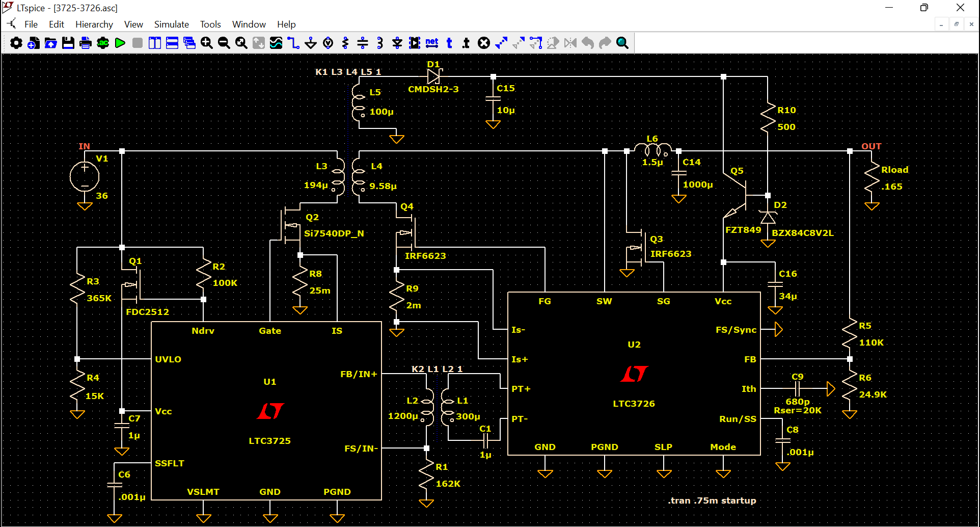This screenshot has height=527, width=980.
Task: Choose the Inductor placement tool
Action: 380,43
